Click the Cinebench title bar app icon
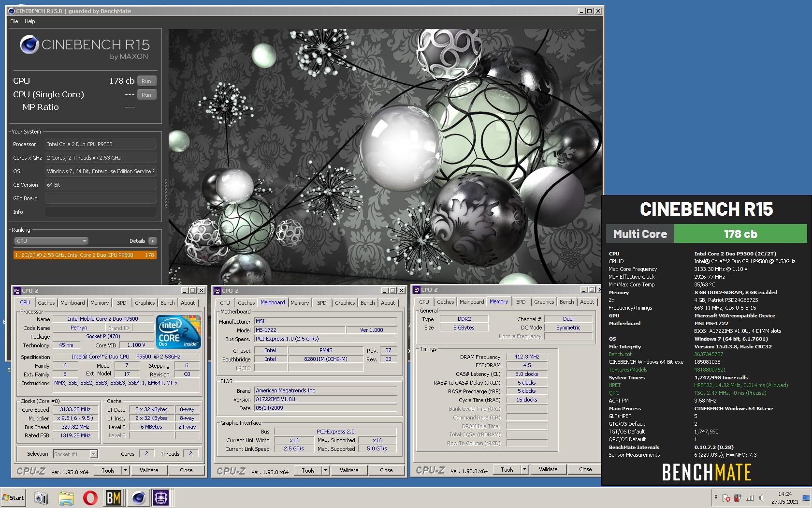 point(12,11)
